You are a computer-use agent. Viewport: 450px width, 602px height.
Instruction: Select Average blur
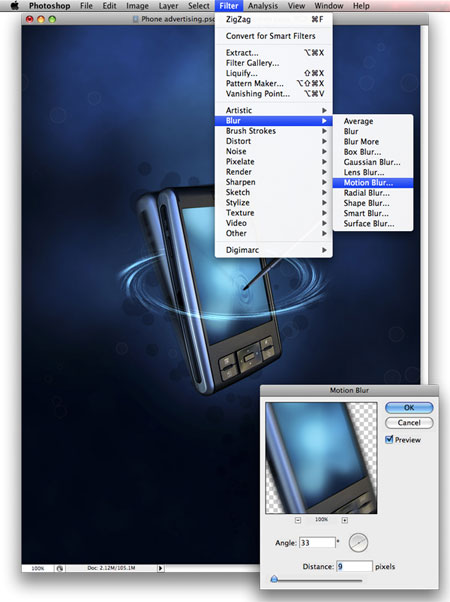click(x=373, y=121)
